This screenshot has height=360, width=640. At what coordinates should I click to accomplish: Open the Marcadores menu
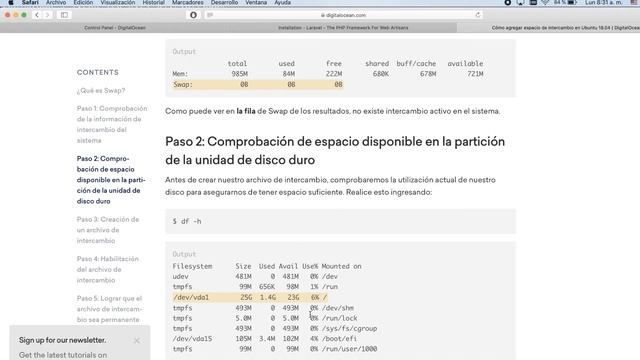188,2
